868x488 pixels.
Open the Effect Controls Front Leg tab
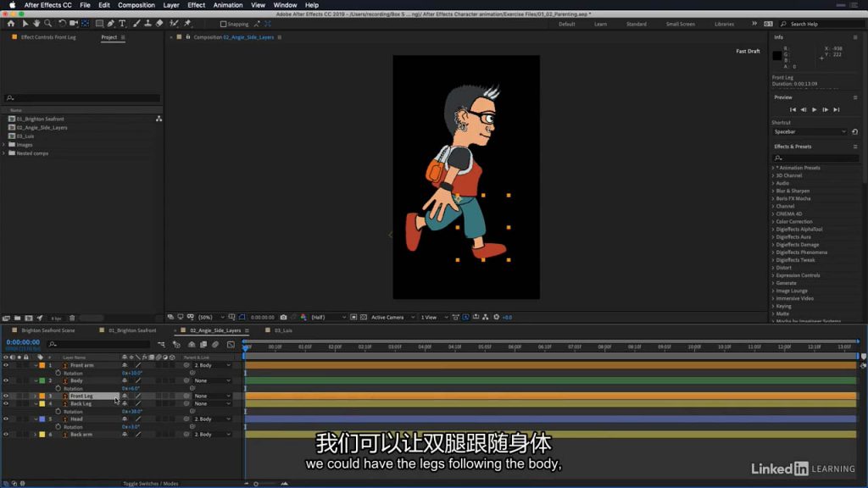click(x=48, y=37)
